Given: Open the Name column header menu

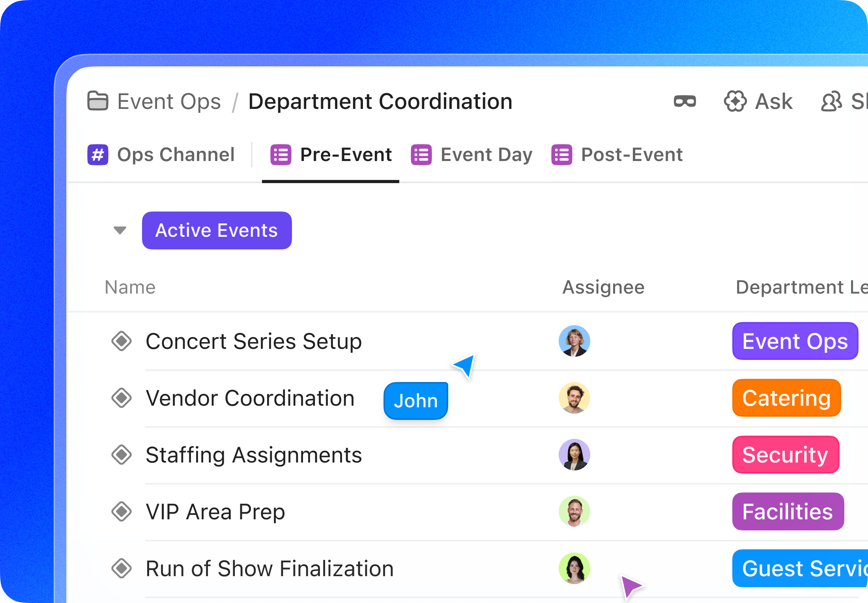Looking at the screenshot, I should 130,287.
